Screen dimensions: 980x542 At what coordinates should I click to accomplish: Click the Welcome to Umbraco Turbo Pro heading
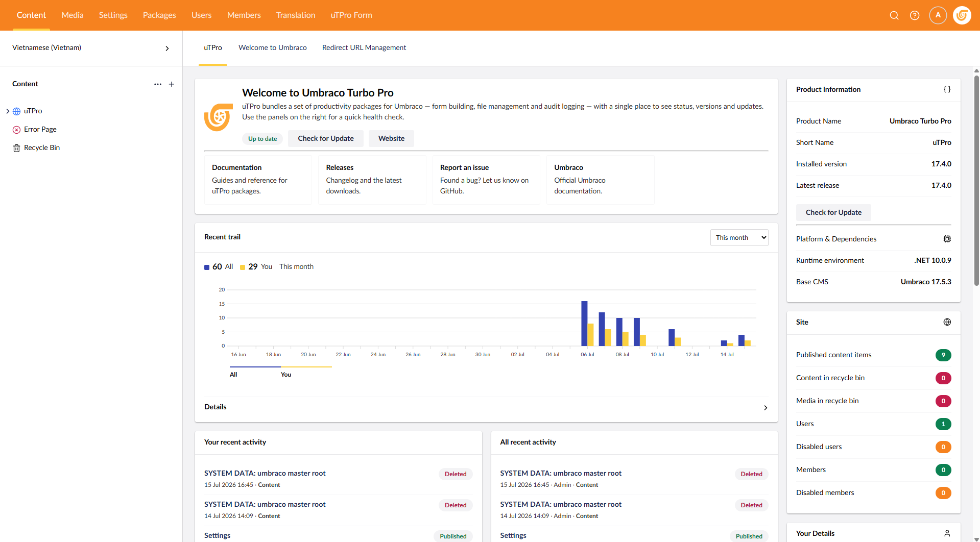coord(318,93)
